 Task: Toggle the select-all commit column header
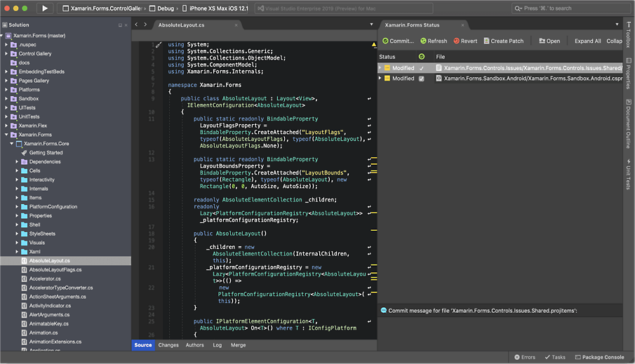pyautogui.click(x=421, y=57)
